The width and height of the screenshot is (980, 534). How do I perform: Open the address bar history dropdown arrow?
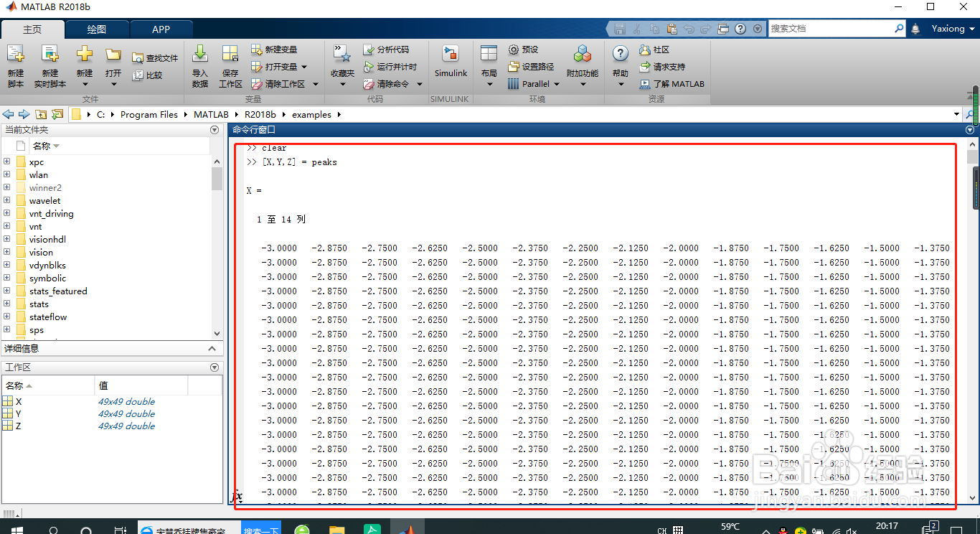point(956,114)
